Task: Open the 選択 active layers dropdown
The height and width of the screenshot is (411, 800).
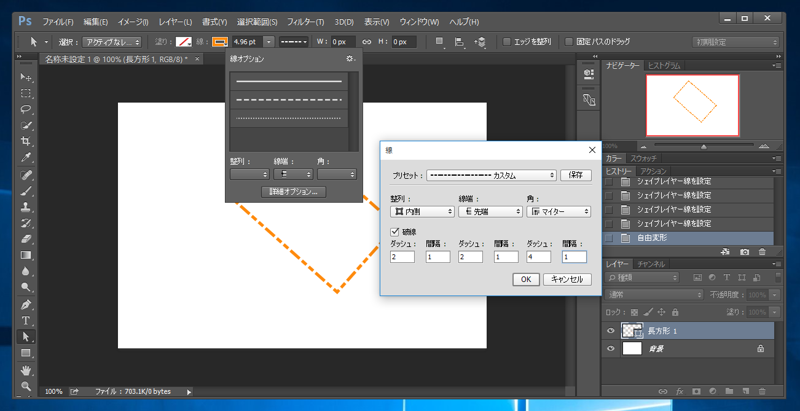Action: coord(112,42)
